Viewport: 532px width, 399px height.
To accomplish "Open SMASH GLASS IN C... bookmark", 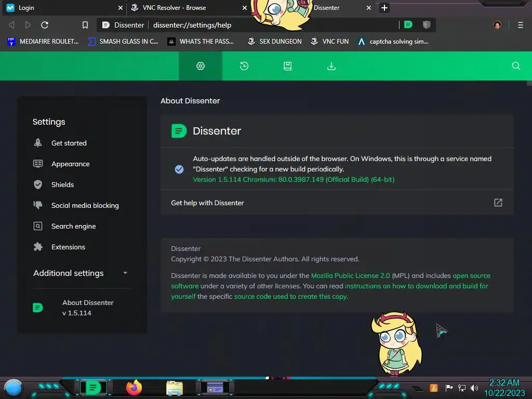I will [123, 42].
